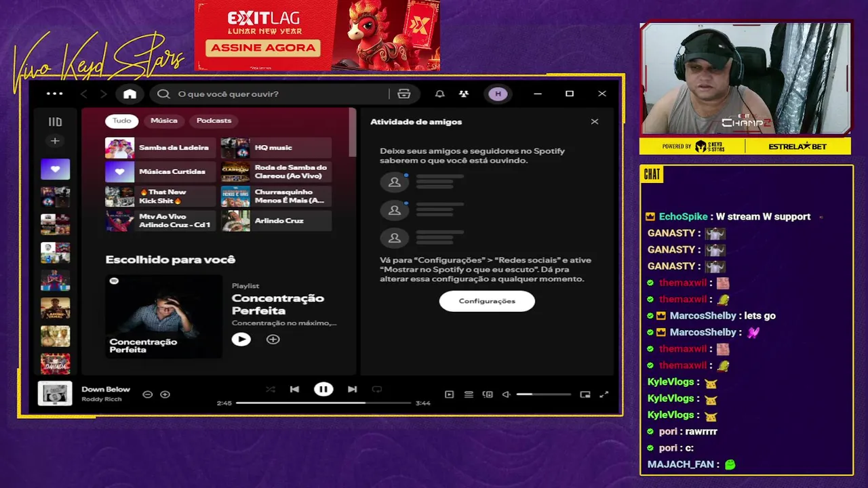
Task: Select the Música filter chip
Action: pyautogui.click(x=164, y=121)
